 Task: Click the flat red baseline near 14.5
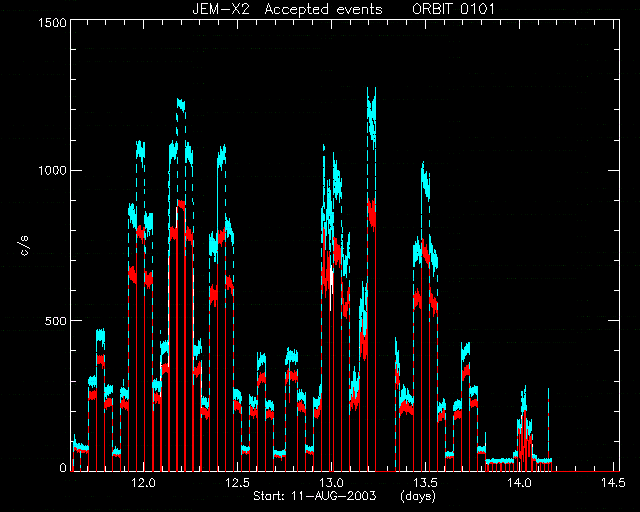click(586, 471)
